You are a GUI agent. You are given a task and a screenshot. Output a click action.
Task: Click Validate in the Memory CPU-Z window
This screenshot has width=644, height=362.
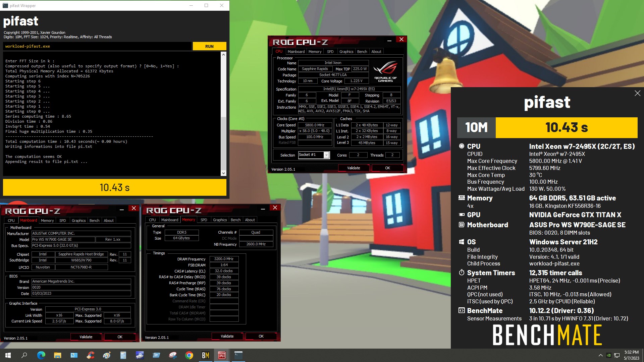[x=227, y=336]
